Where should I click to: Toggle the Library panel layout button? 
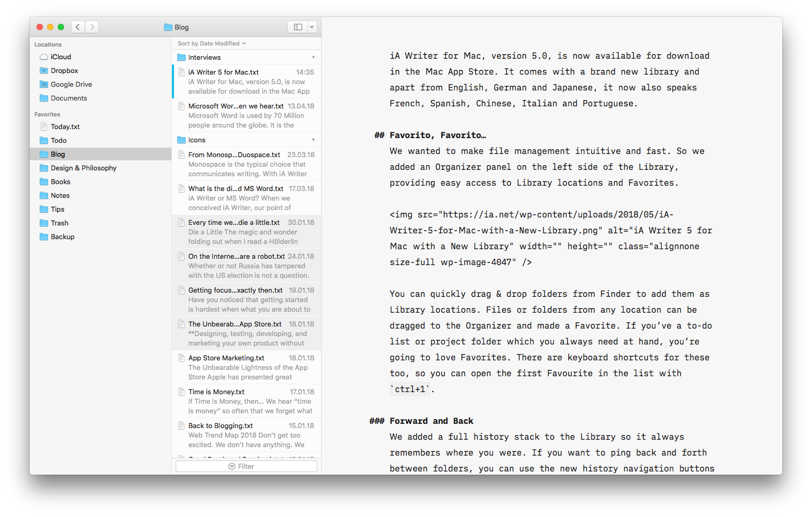point(298,27)
